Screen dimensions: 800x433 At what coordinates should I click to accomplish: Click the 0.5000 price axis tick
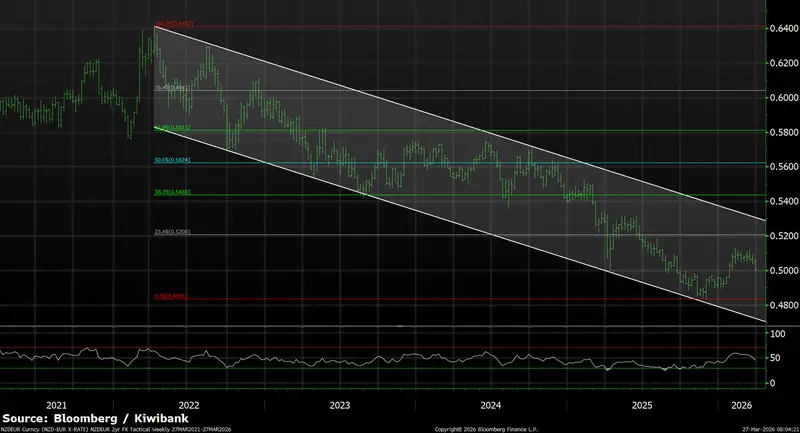781,271
